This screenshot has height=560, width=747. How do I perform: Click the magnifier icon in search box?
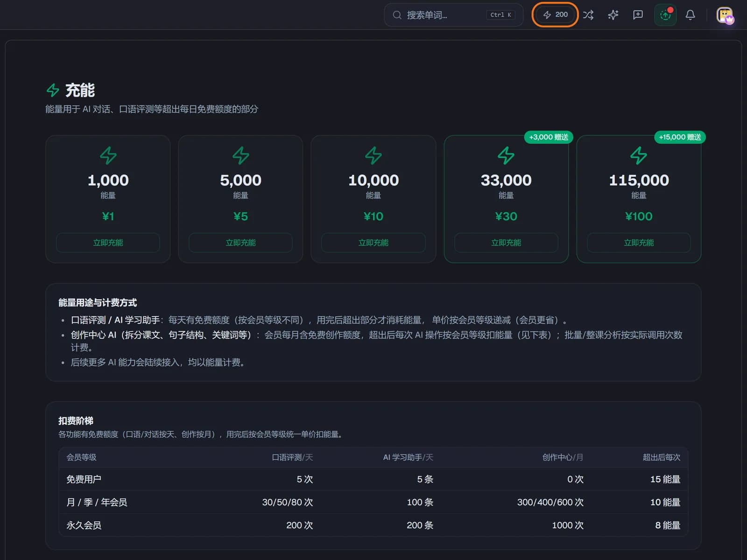point(397,15)
